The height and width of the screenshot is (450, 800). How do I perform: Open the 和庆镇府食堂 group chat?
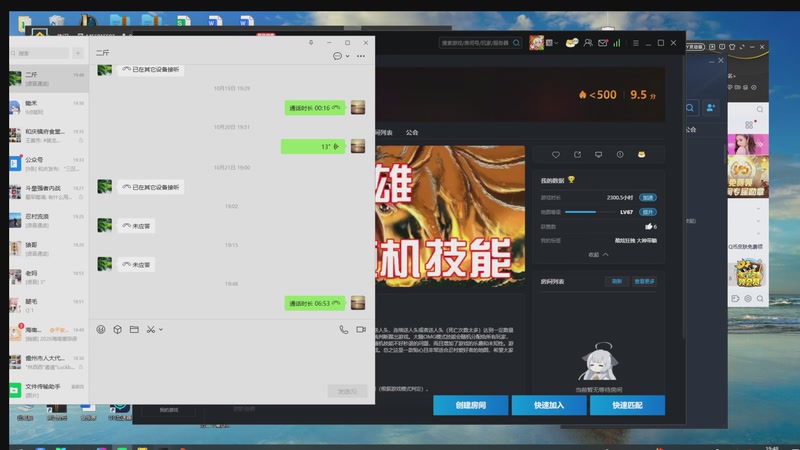(x=49, y=135)
